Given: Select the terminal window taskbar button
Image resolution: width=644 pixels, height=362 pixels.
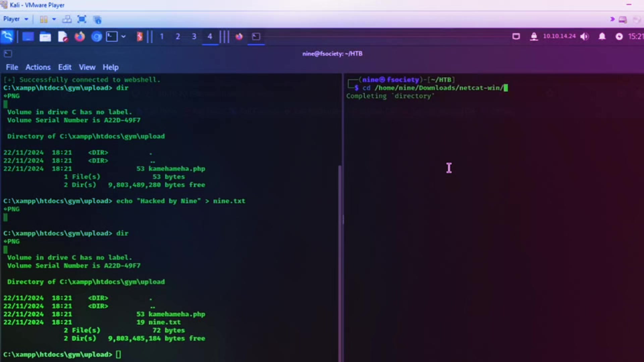Looking at the screenshot, I should point(256,37).
